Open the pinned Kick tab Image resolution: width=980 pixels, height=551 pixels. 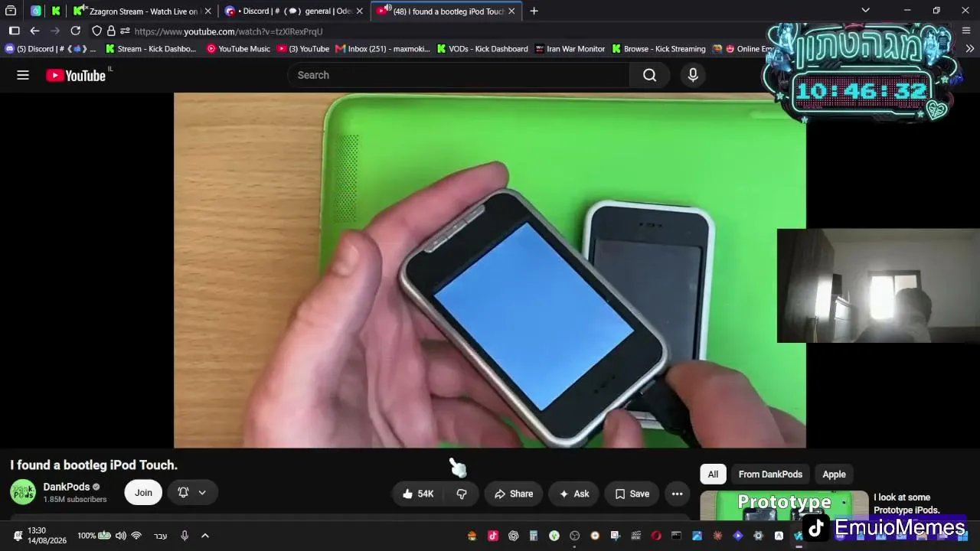coord(56,11)
